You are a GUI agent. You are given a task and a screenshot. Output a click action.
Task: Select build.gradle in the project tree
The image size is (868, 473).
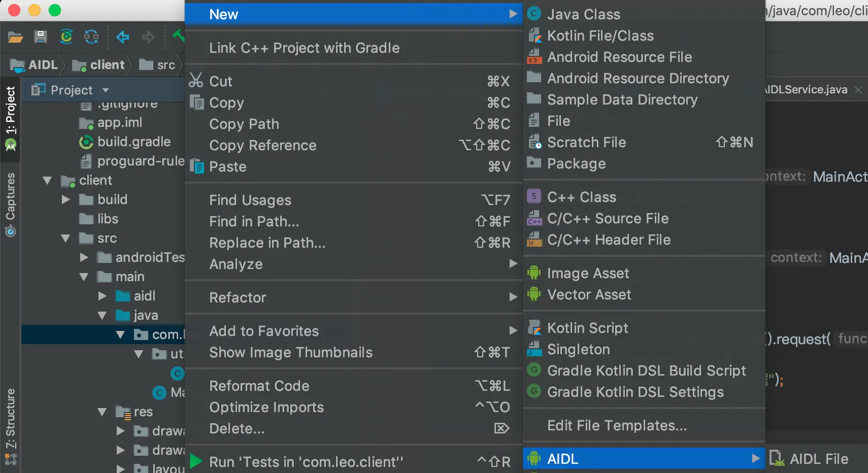coord(133,142)
